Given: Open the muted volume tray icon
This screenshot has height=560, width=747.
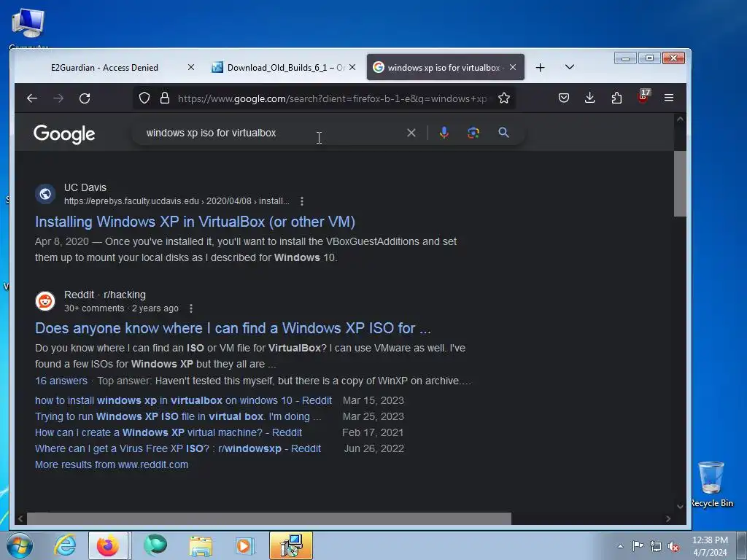Looking at the screenshot, I should pyautogui.click(x=673, y=547).
